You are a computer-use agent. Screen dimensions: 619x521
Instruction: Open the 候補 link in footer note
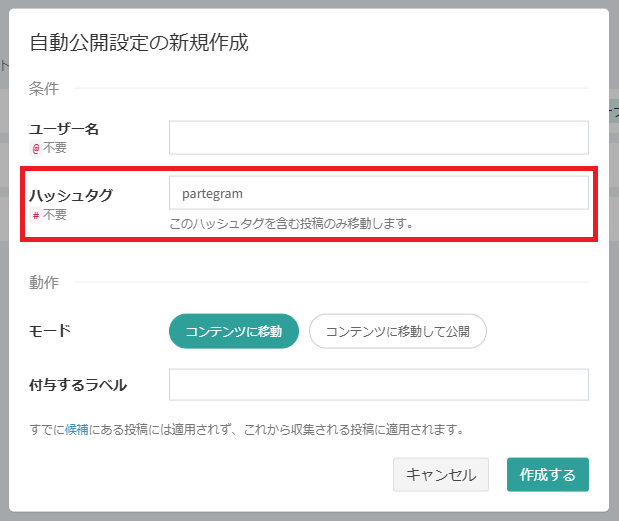pyautogui.click(x=77, y=430)
